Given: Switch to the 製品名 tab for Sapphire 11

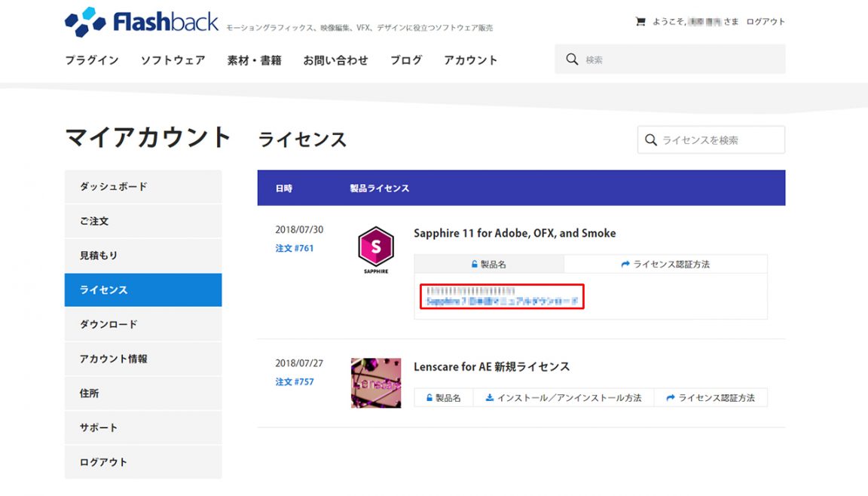Looking at the screenshot, I should coord(490,263).
